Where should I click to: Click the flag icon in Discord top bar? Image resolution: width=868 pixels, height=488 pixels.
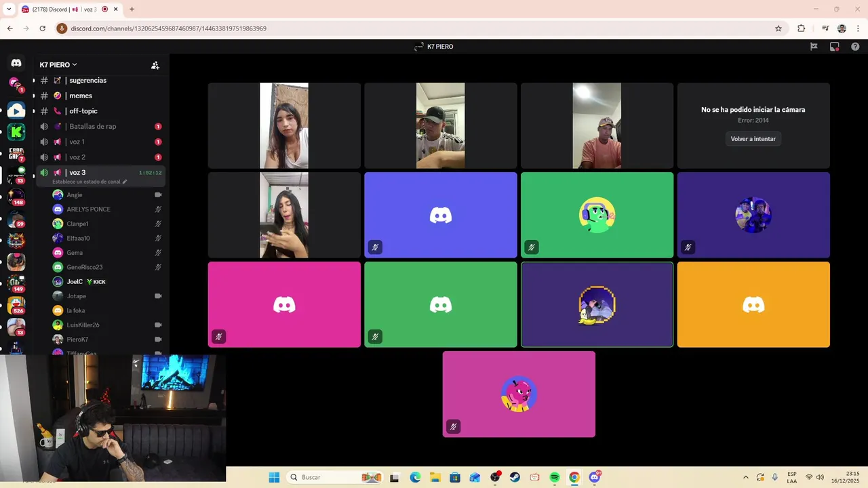point(814,47)
